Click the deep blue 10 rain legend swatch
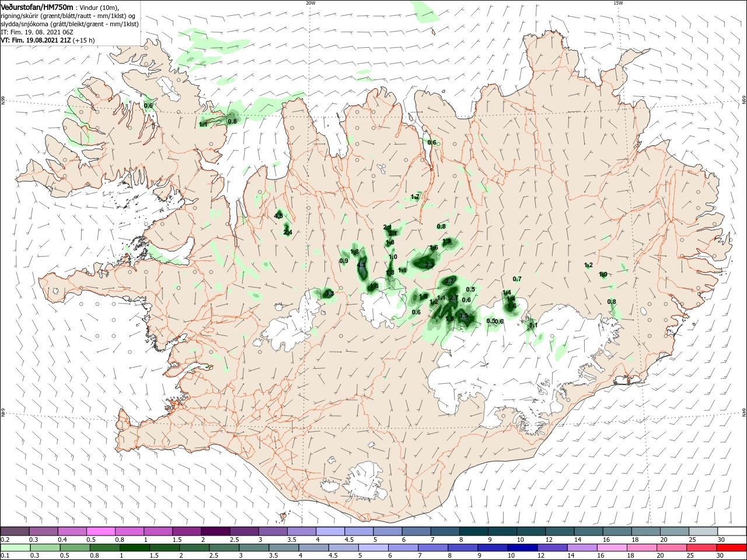The height and width of the screenshot is (560, 747). (522, 548)
